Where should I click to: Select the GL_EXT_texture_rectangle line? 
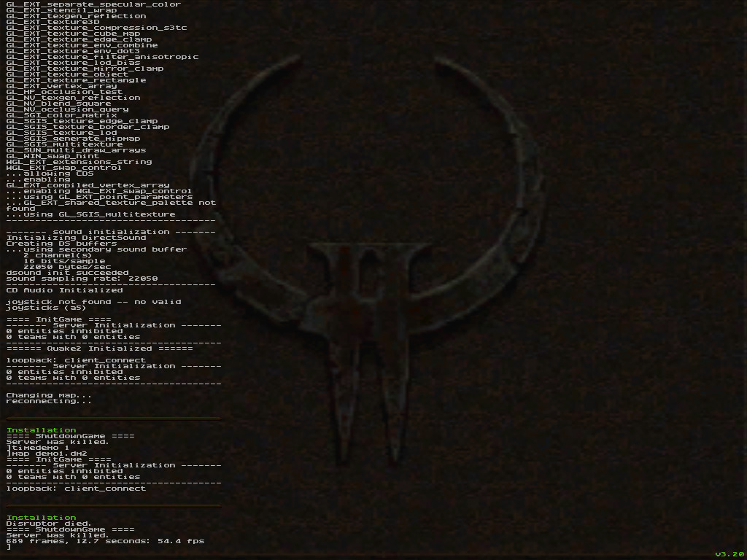click(x=76, y=80)
